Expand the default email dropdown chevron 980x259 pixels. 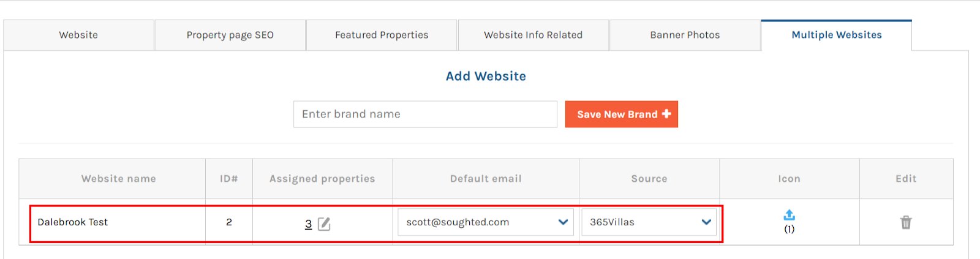pos(563,222)
